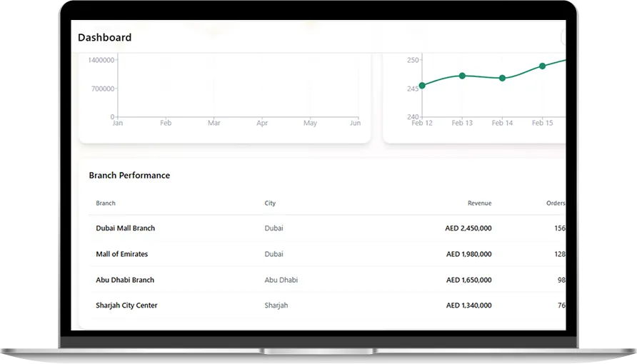Open the Sharjah City Center entry

(x=126, y=305)
